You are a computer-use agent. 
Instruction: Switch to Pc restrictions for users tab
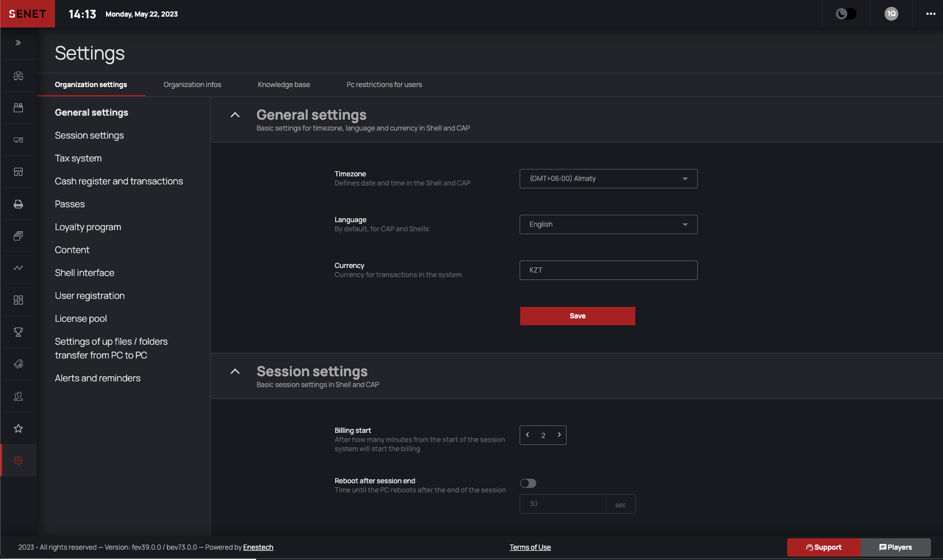click(384, 85)
